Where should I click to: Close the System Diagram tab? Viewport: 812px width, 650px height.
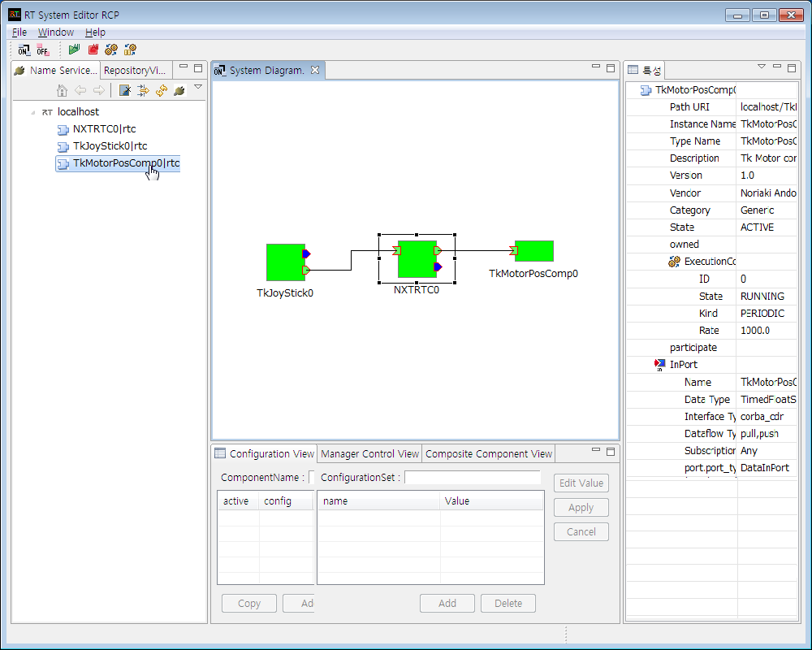click(315, 70)
